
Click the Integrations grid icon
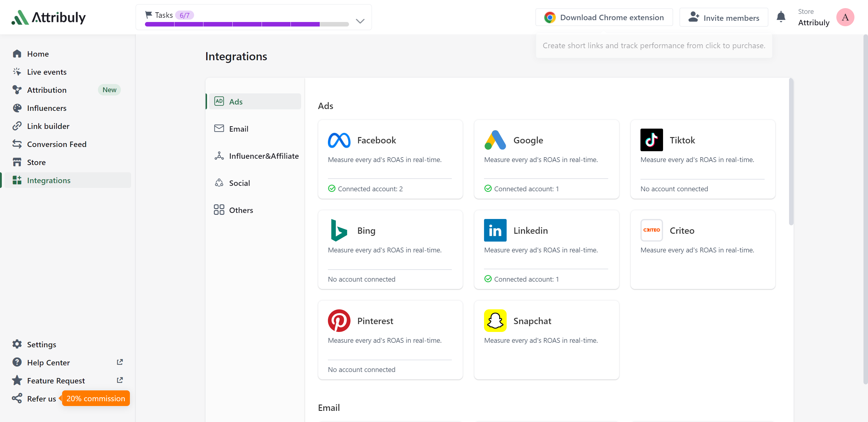pos(17,180)
